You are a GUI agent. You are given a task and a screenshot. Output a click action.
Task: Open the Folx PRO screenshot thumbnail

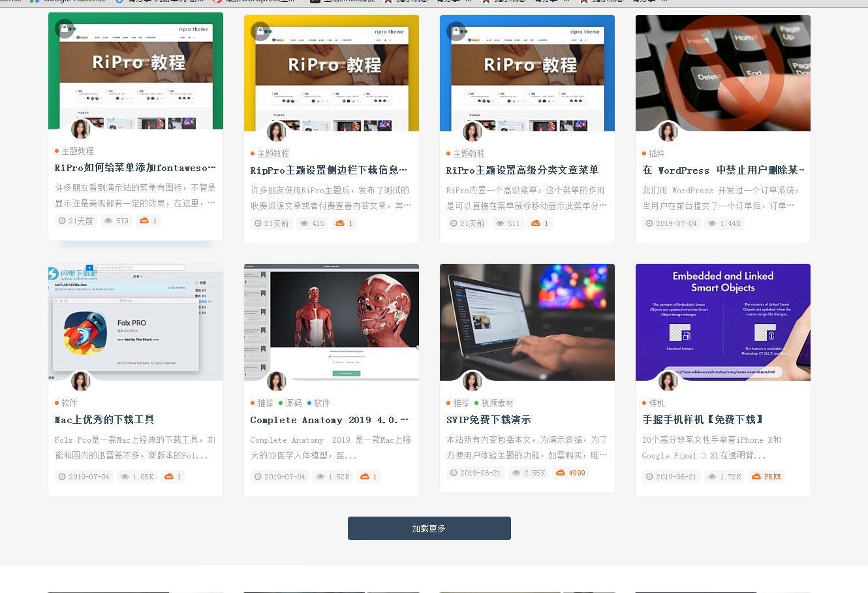tap(136, 322)
